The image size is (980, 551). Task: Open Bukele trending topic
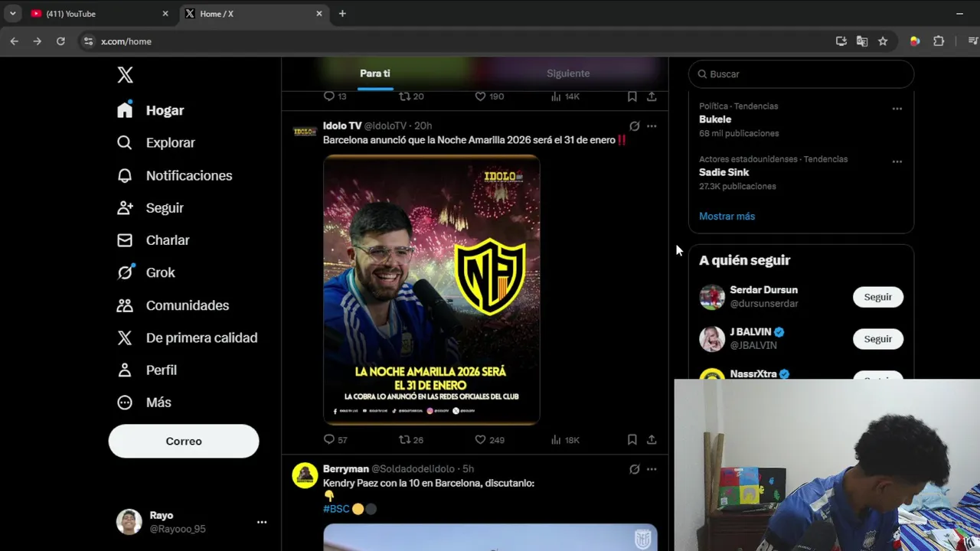[x=715, y=119]
